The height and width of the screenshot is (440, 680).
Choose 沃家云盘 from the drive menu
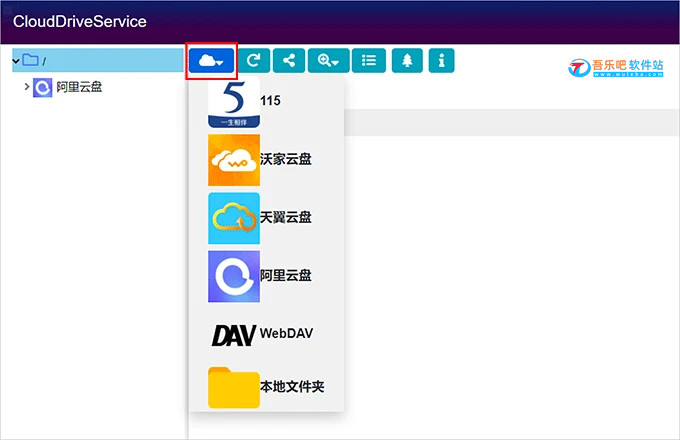point(286,159)
